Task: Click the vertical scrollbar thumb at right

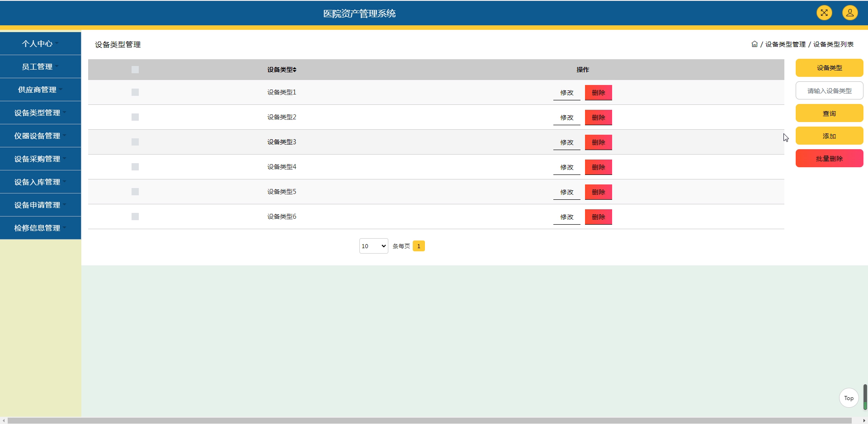Action: [x=865, y=397]
